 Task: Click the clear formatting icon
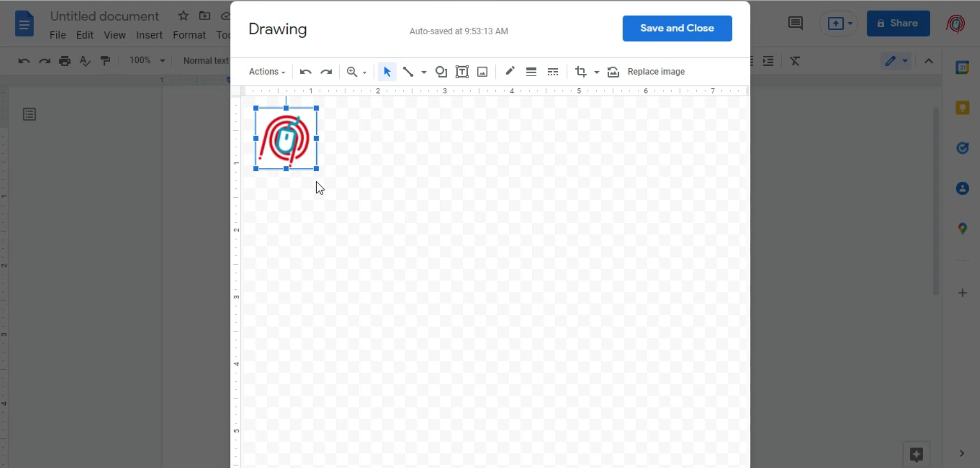(795, 61)
